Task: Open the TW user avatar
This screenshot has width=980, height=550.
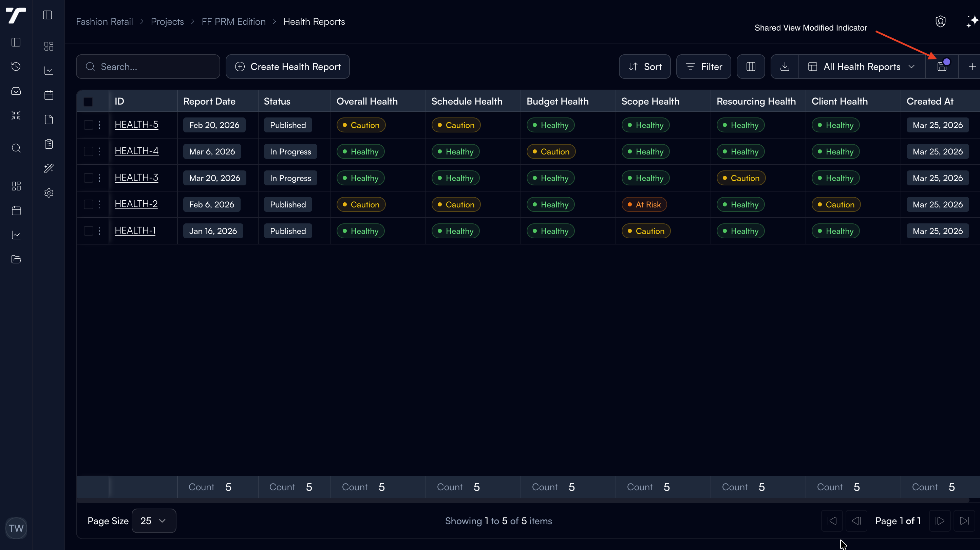Action: [16, 528]
